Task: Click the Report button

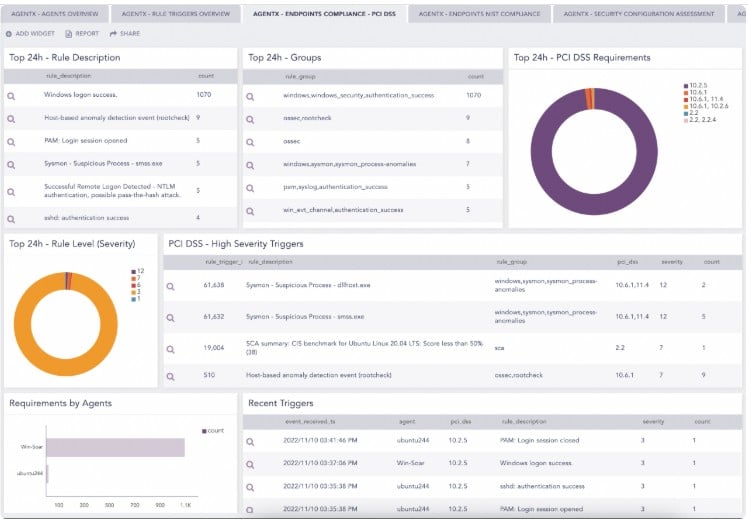Action: (x=82, y=34)
